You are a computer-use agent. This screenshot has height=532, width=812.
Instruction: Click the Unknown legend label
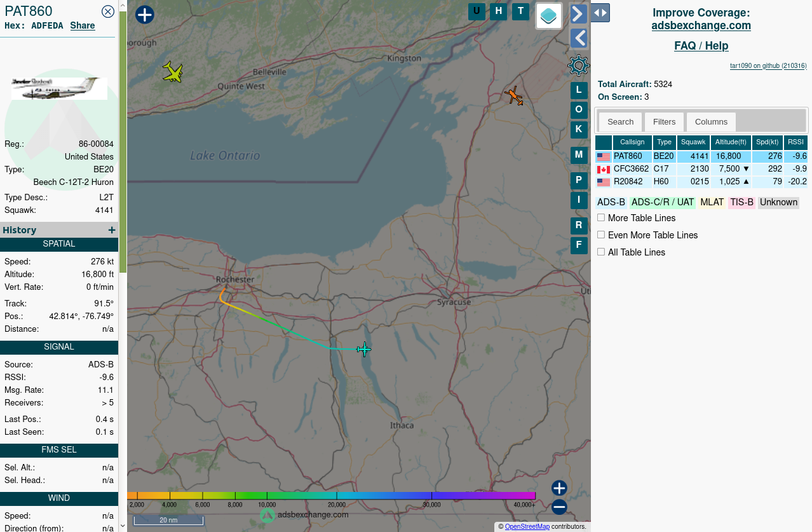(778, 203)
